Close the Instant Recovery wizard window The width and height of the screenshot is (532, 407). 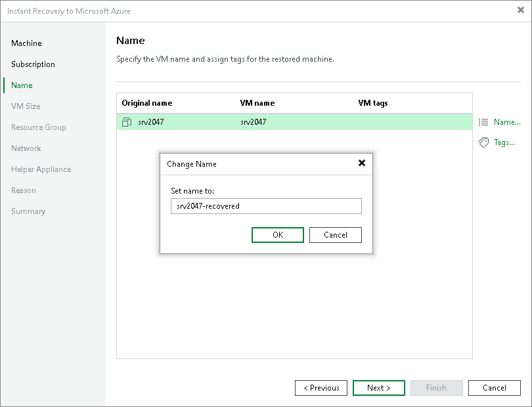pyautogui.click(x=521, y=11)
